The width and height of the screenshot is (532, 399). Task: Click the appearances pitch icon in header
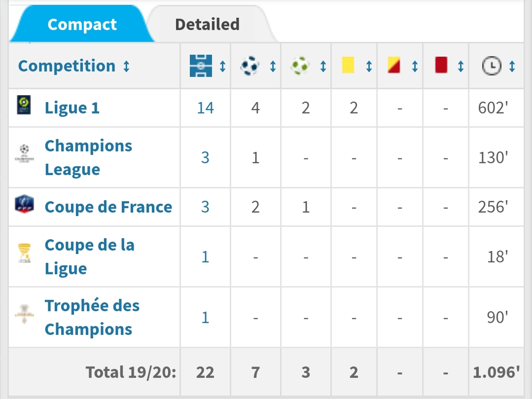(x=201, y=66)
